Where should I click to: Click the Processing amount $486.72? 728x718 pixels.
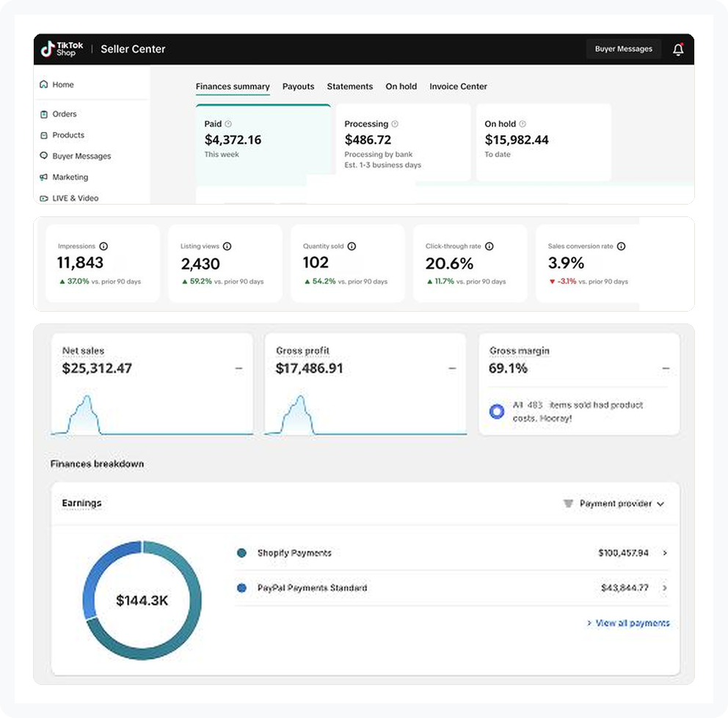[x=368, y=139]
